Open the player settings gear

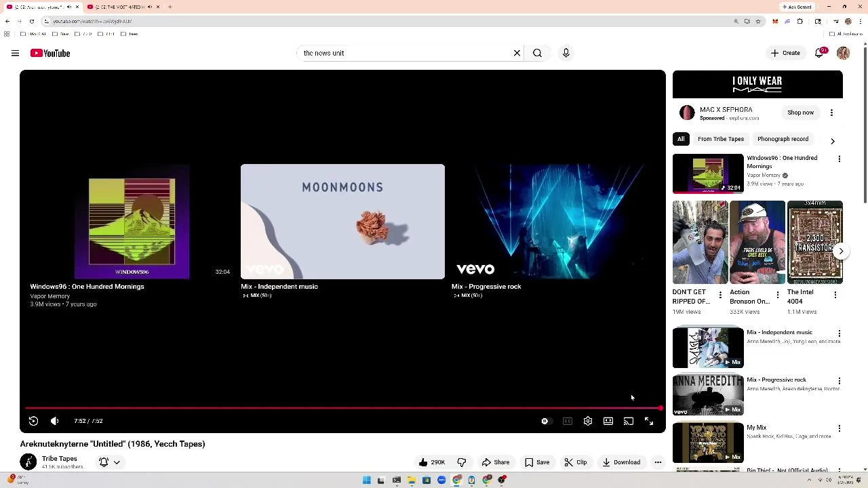pos(588,421)
